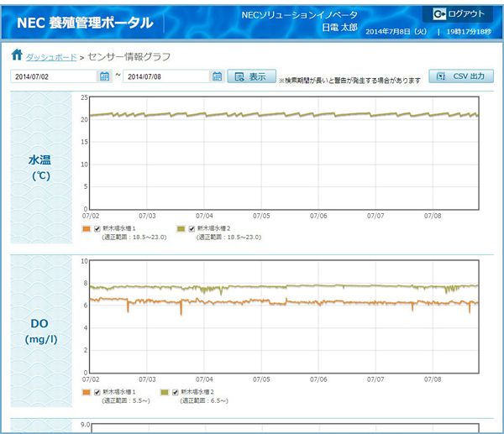Open the ダッシュボード breadcrumb link
Screen dimensions: 504x434
(50, 57)
